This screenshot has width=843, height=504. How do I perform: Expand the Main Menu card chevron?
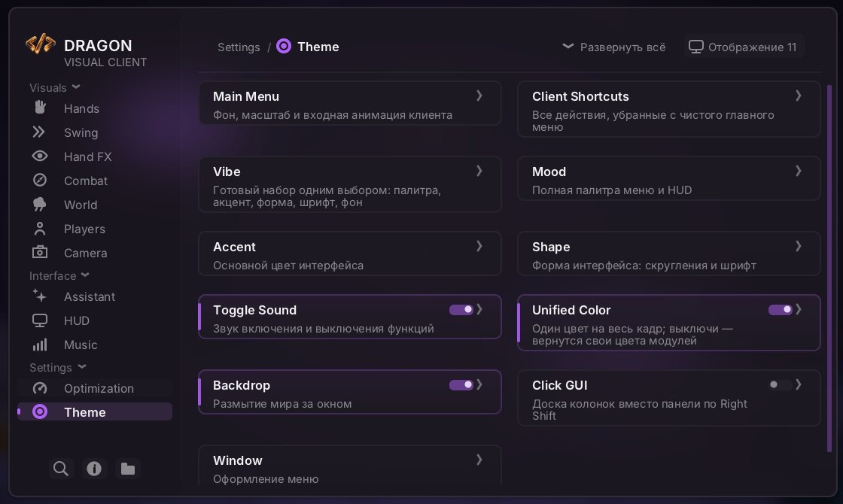point(479,96)
